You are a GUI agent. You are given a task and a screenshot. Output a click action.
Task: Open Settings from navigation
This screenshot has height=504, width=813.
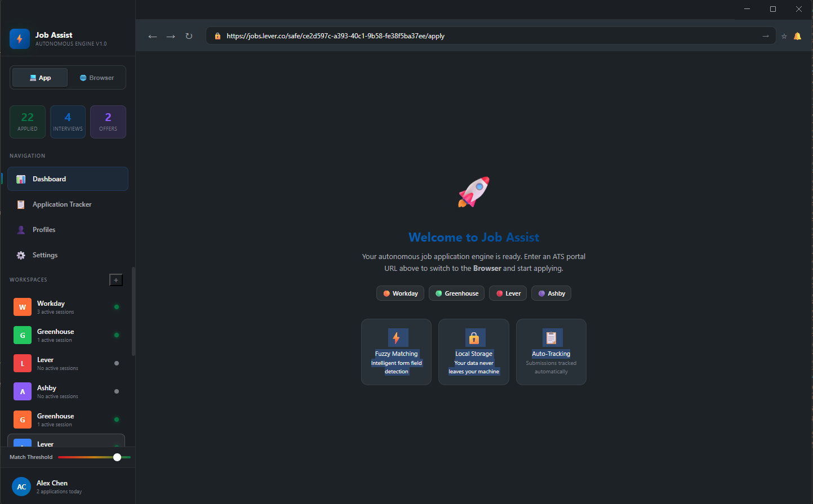[68, 255]
